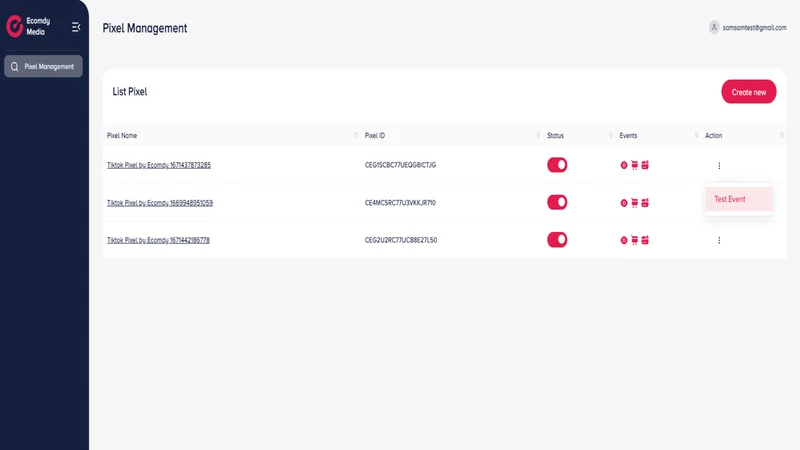Click the Ecomdy Media logo
Viewport: 800px width, 450px height.
coord(29,26)
